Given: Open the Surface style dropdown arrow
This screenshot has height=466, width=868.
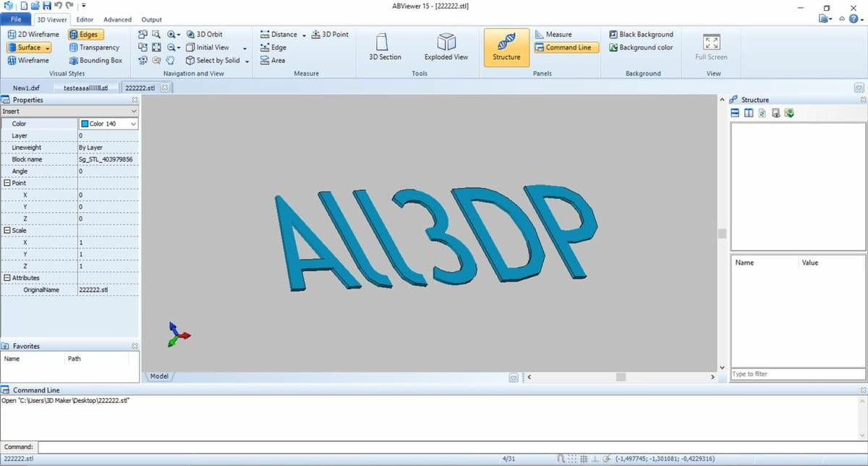Looking at the screenshot, I should (x=48, y=47).
